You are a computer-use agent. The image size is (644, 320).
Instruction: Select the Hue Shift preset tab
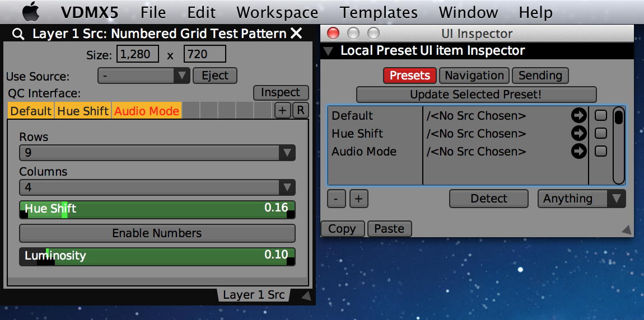pyautogui.click(x=83, y=111)
